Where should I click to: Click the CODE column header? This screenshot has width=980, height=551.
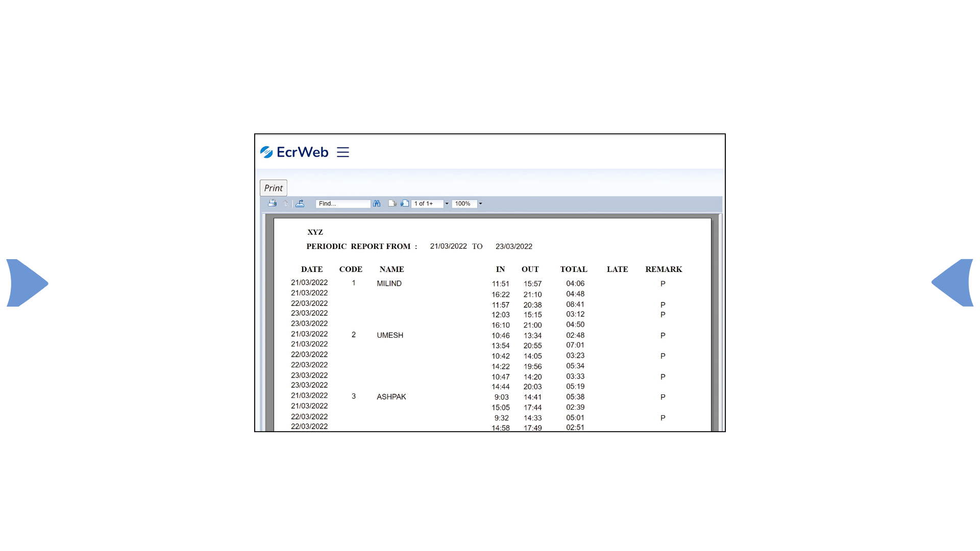coord(351,269)
